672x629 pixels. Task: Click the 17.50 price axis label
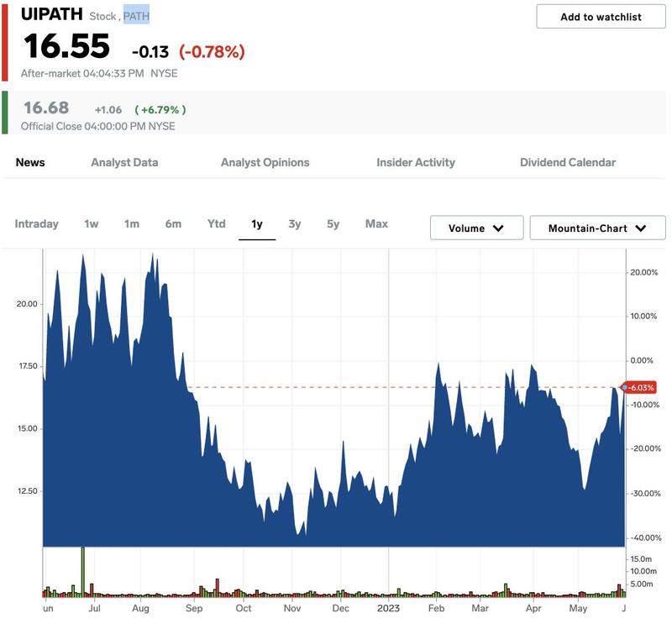(29, 366)
